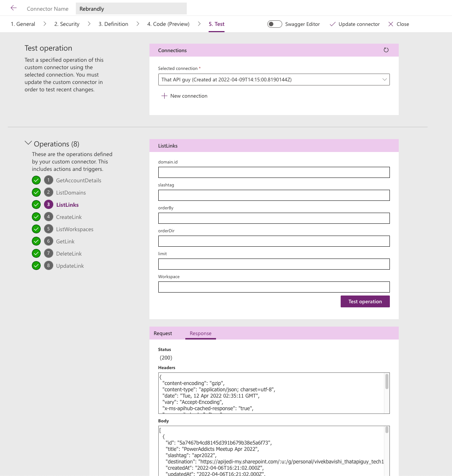452x476 pixels.
Task: Go to 1. General step
Action: [23, 24]
